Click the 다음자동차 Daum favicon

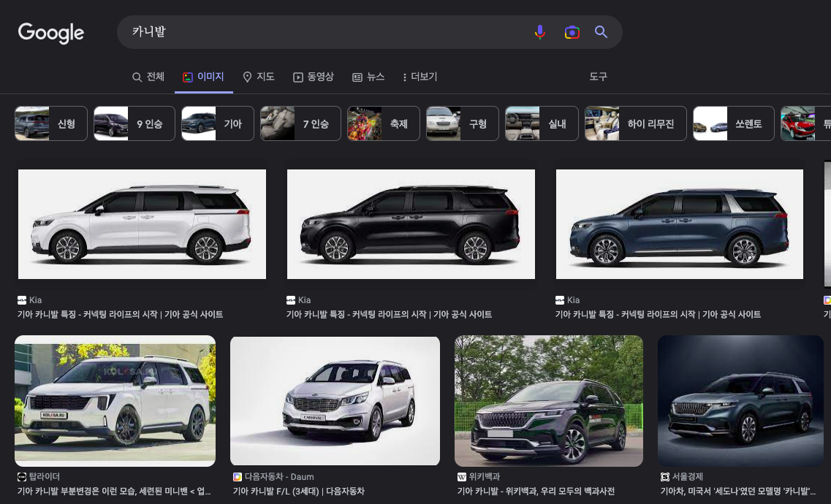point(238,477)
